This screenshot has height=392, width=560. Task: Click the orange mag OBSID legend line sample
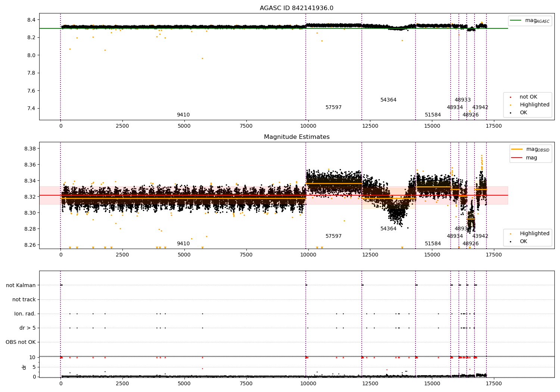pyautogui.click(x=517, y=149)
